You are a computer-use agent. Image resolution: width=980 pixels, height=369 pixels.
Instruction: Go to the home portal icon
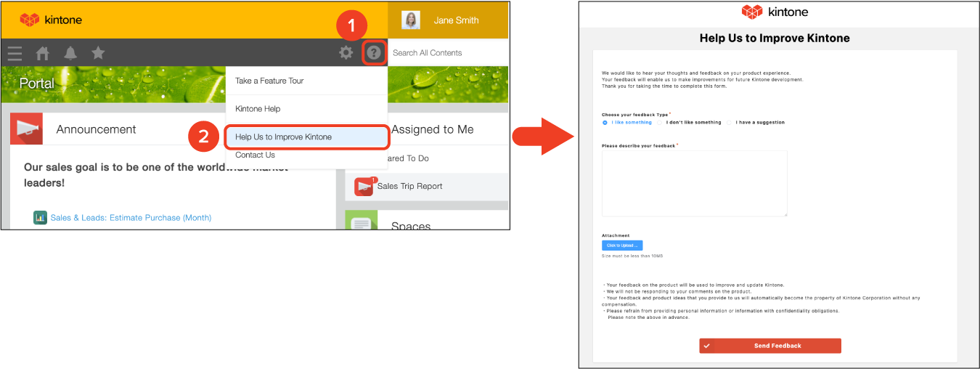[x=43, y=53]
